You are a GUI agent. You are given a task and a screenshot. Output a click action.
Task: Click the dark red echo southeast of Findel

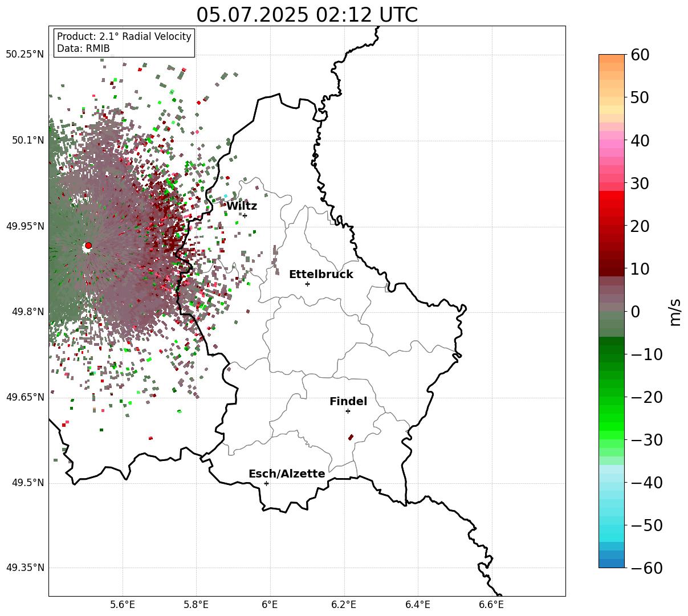[x=351, y=437]
